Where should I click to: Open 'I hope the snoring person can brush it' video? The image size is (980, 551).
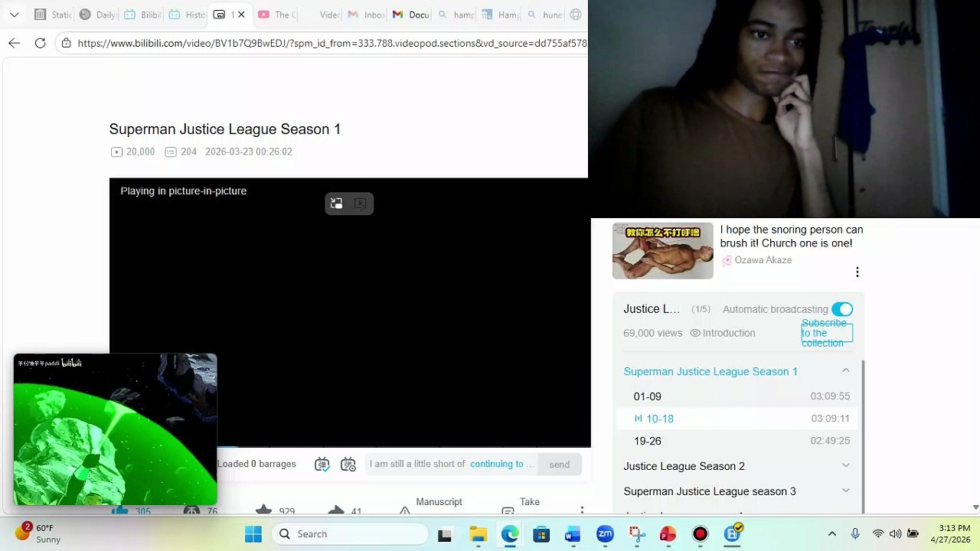tap(792, 236)
